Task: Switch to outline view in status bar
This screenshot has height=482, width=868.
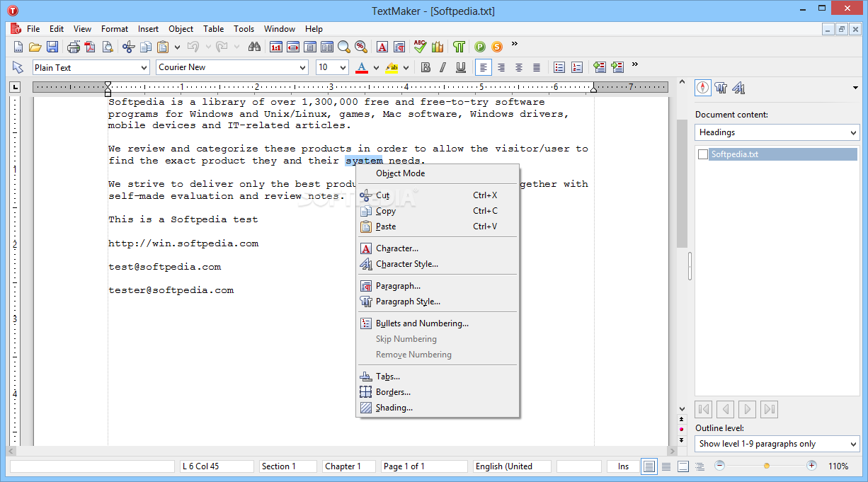Action: (700, 466)
